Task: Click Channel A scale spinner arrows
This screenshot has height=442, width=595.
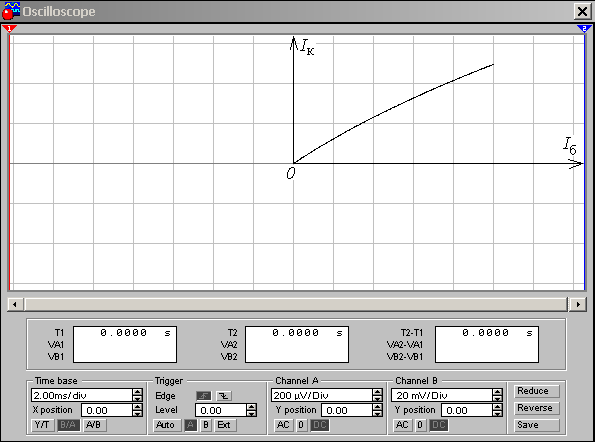Action: (x=378, y=395)
